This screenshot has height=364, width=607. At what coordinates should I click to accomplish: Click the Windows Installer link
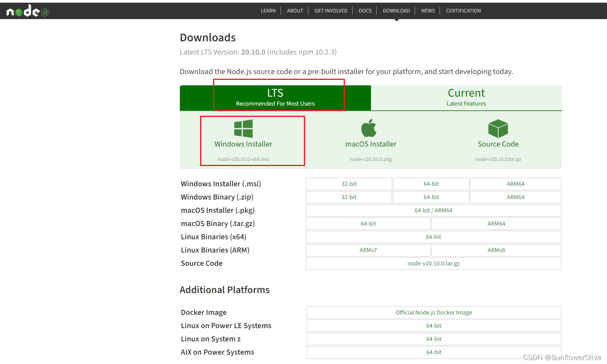coord(243,144)
